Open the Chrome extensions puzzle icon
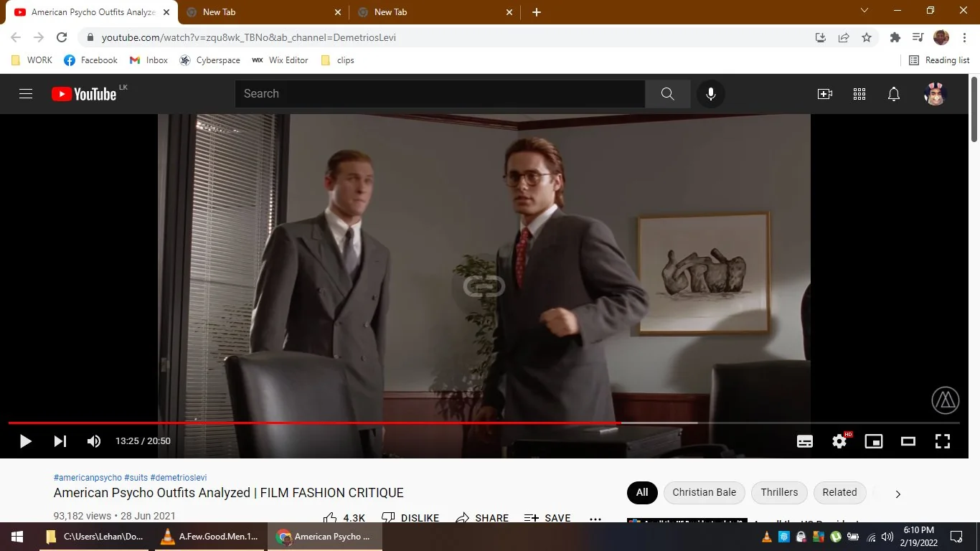This screenshot has height=551, width=980. (x=895, y=37)
